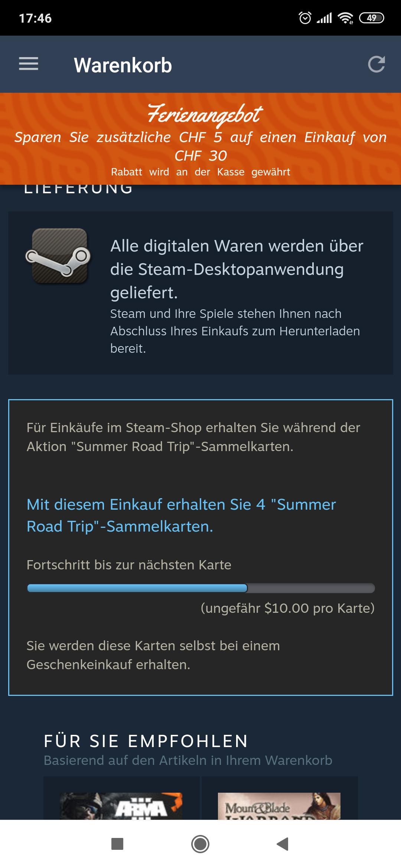Tap the blue 4 Summer Road Trip cards text
Screen dimensions: 401x868
click(181, 515)
